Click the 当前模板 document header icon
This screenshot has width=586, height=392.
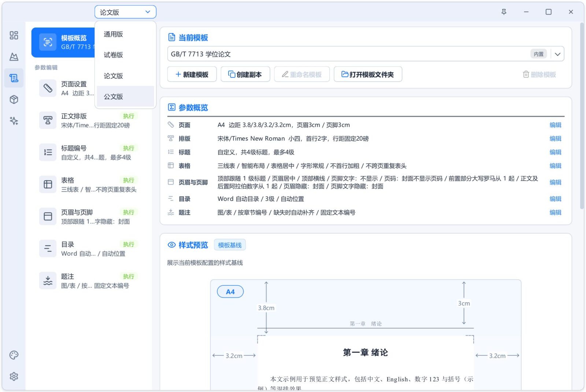tap(171, 37)
